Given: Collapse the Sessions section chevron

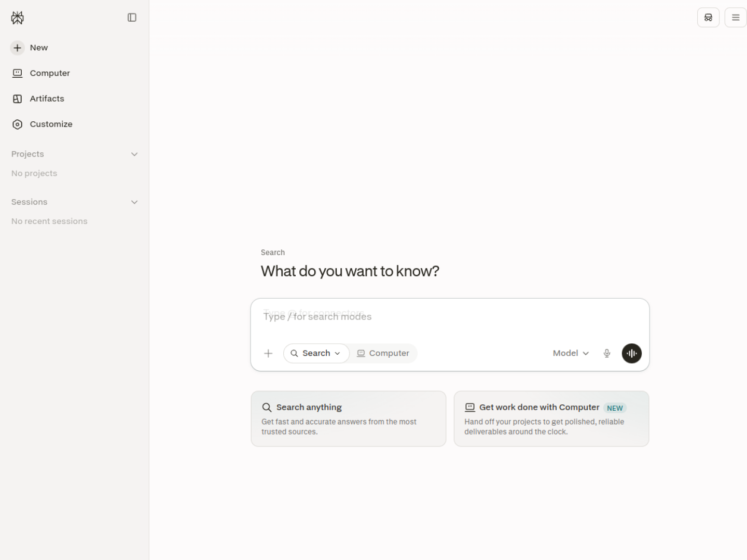Looking at the screenshot, I should (134, 202).
